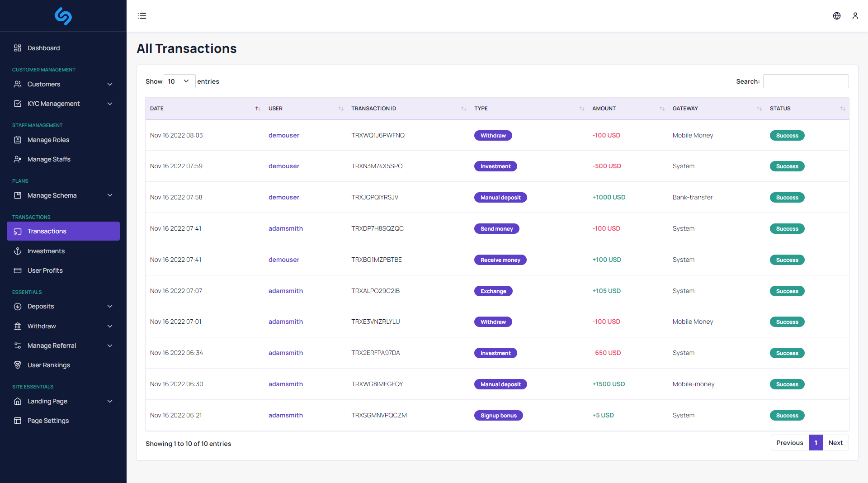Open the Show entries dropdown
The width and height of the screenshot is (868, 483).
tap(179, 81)
